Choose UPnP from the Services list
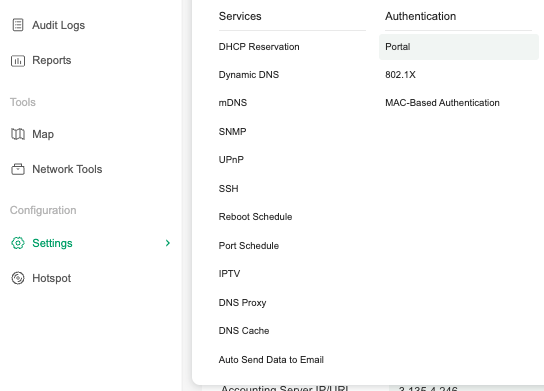 click(x=231, y=160)
